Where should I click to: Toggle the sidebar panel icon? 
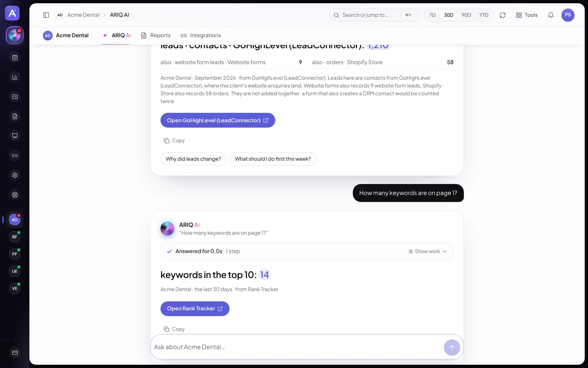point(46,15)
